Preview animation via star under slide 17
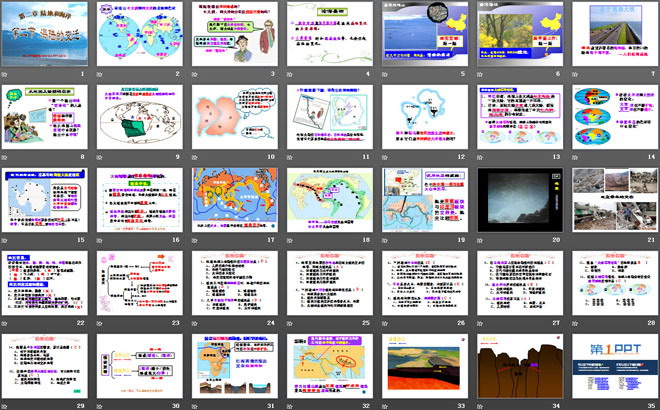 (x=196, y=240)
